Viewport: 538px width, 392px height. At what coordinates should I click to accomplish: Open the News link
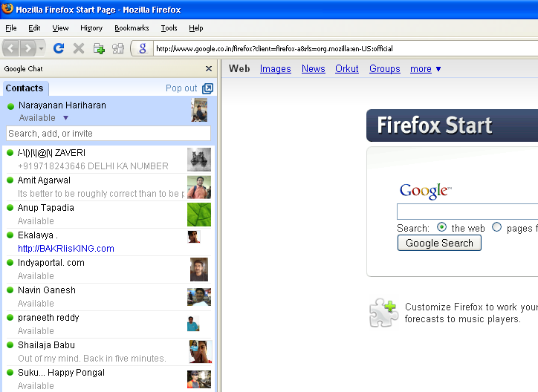(x=314, y=69)
